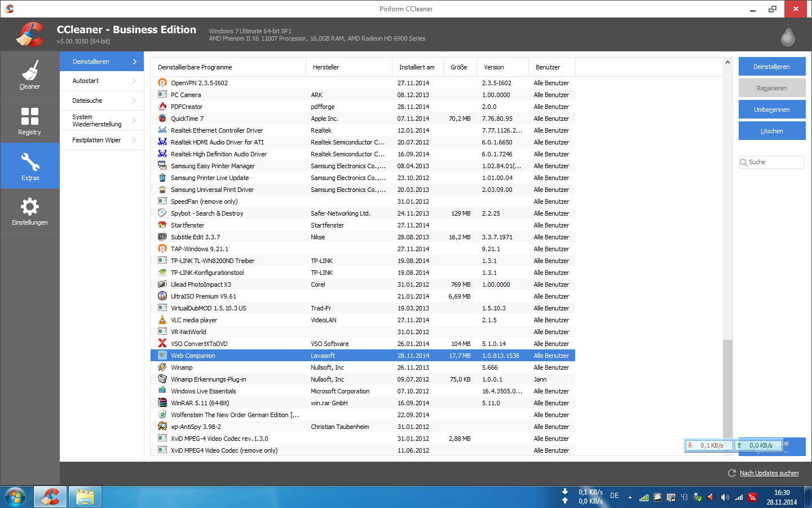Select the TP-LINK-Konfigurationstool row
The image size is (812, 508).
coord(363,273)
